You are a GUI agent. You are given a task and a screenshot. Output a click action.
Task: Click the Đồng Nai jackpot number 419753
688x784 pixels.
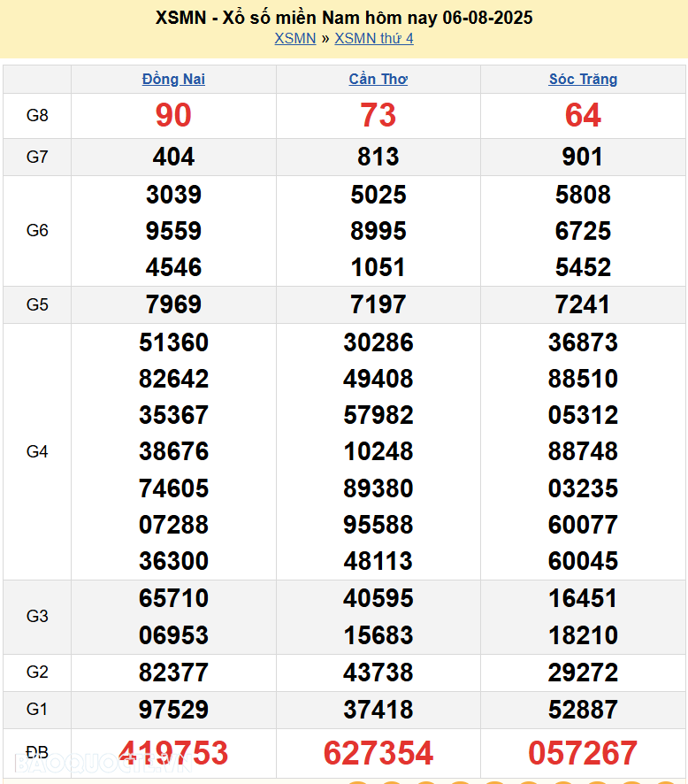click(173, 753)
